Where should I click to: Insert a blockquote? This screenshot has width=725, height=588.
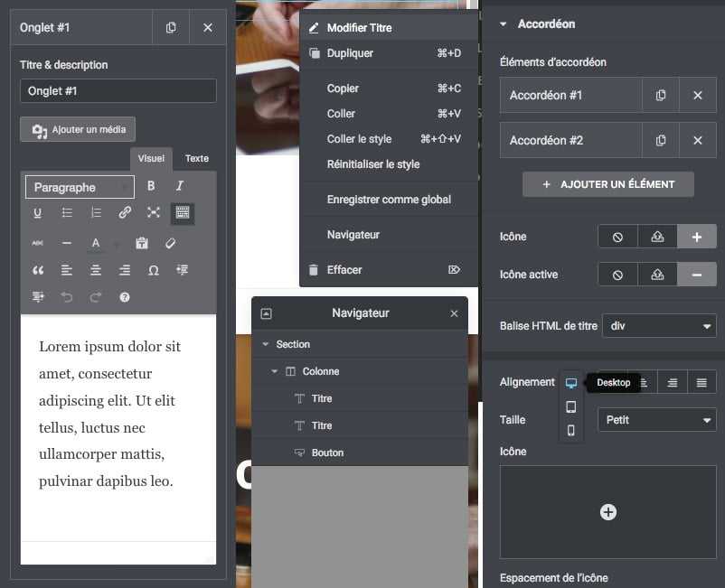[x=38, y=270]
